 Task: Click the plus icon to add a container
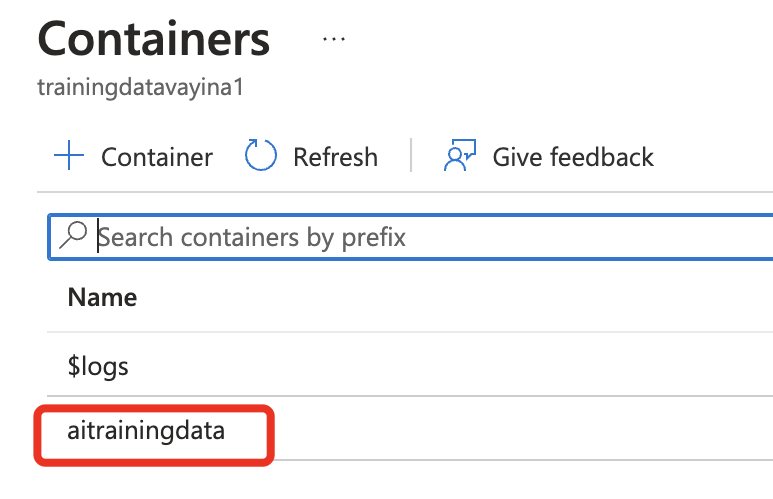pos(69,155)
